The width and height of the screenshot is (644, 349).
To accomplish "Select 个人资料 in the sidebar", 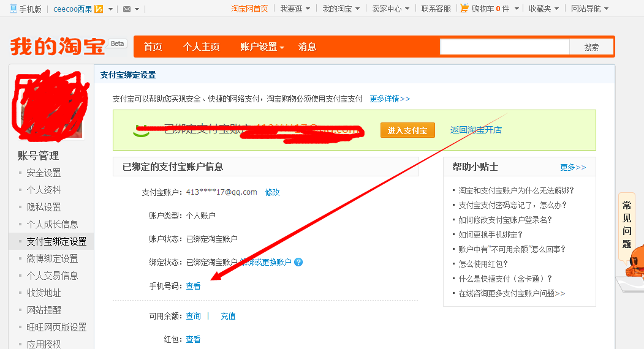I will [44, 190].
